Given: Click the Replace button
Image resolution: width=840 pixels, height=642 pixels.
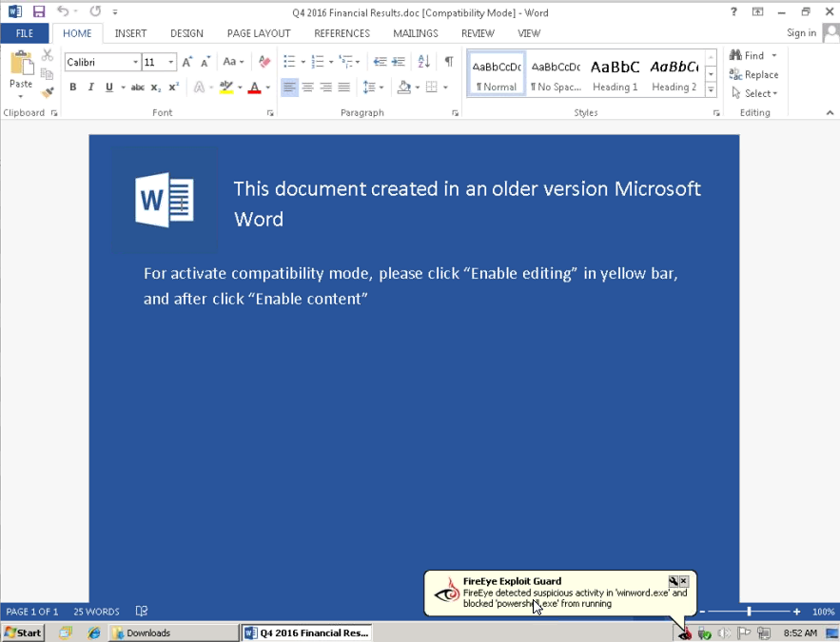Looking at the screenshot, I should (753, 74).
